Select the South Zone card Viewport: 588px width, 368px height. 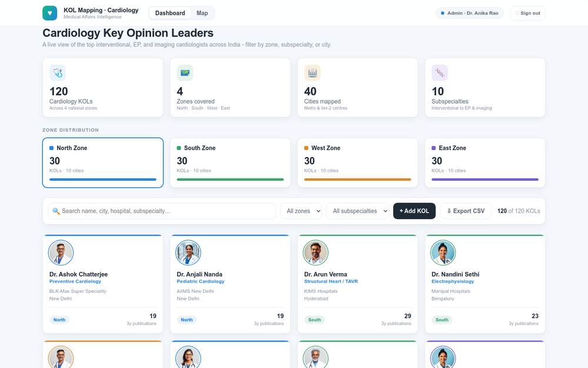[230, 163]
